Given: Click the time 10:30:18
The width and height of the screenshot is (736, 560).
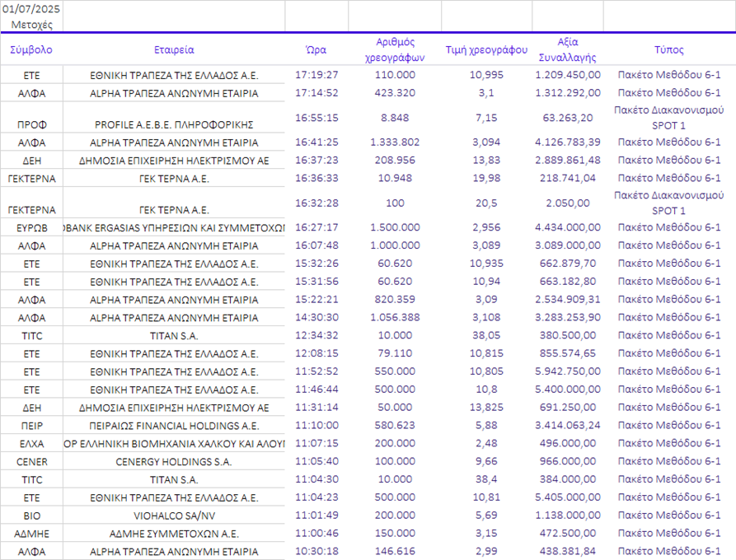Looking at the screenshot, I should click(x=316, y=551).
